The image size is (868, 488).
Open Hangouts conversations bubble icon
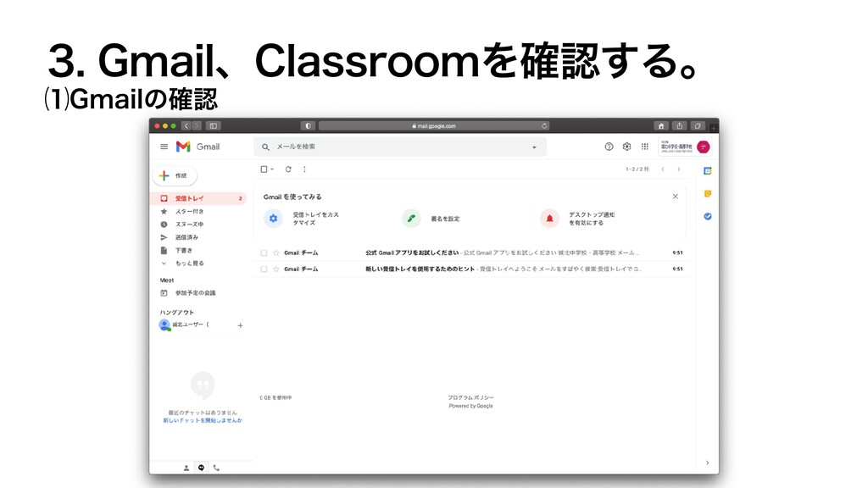pyautogui.click(x=202, y=468)
